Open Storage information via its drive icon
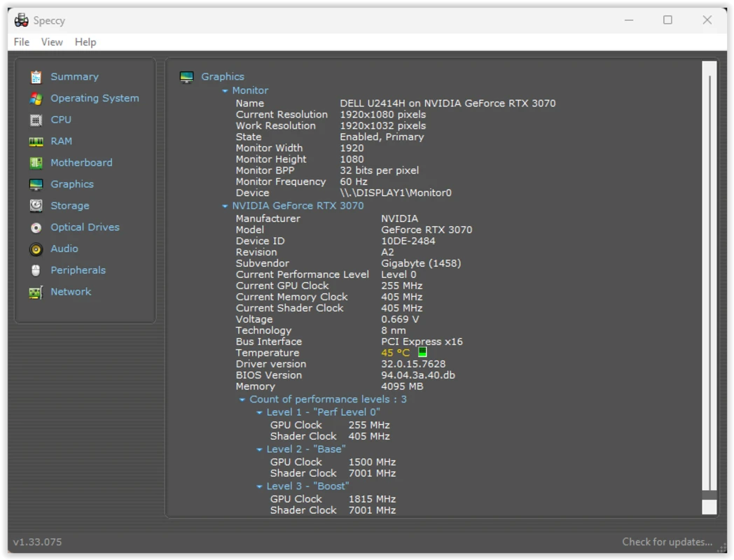This screenshot has width=734, height=560. 37,205
